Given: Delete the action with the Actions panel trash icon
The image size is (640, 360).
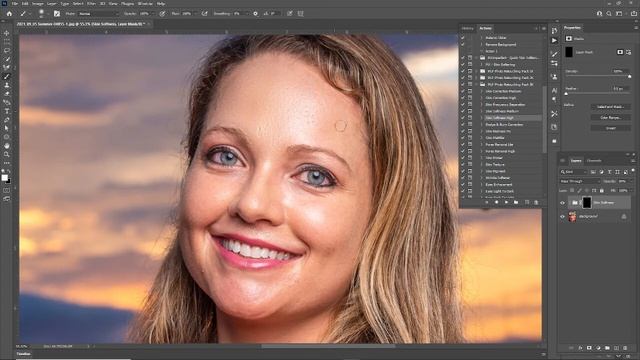Looking at the screenshot, I should pyautogui.click(x=536, y=202).
